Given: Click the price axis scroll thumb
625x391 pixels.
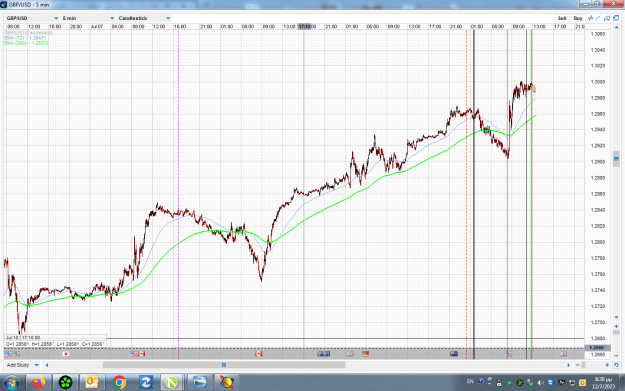Looking at the screenshot, I should 616,159.
